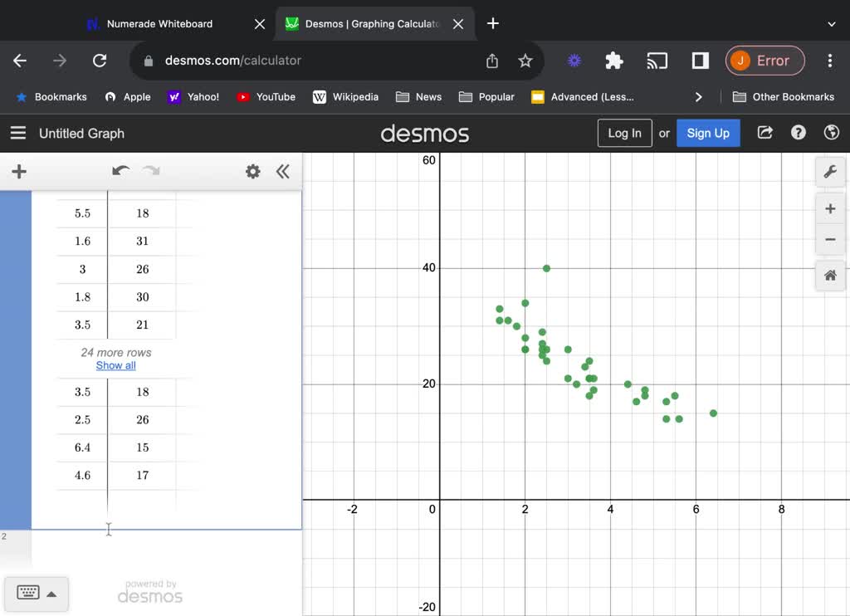850x616 pixels.
Task: Switch to Numerade Whiteboard tab
Action: [159, 24]
